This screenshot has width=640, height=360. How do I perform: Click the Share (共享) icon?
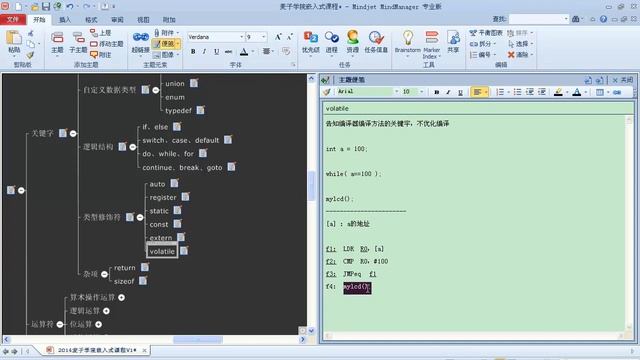453,38
